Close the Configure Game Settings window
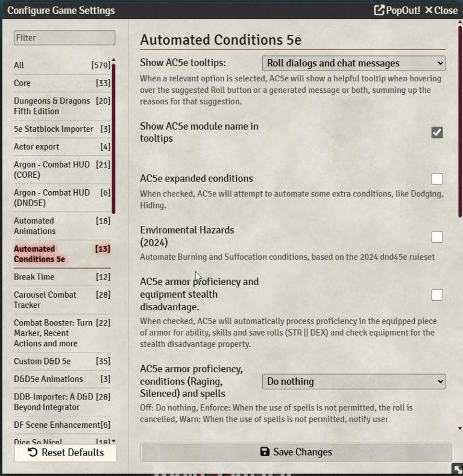The height and width of the screenshot is (476, 463). point(441,10)
